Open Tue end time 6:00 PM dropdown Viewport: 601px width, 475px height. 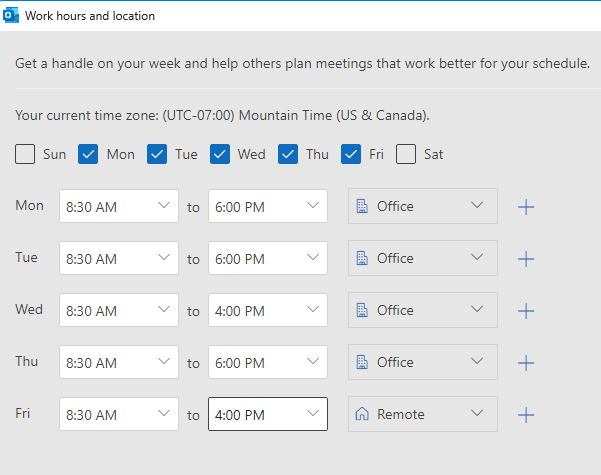pyautogui.click(x=268, y=258)
